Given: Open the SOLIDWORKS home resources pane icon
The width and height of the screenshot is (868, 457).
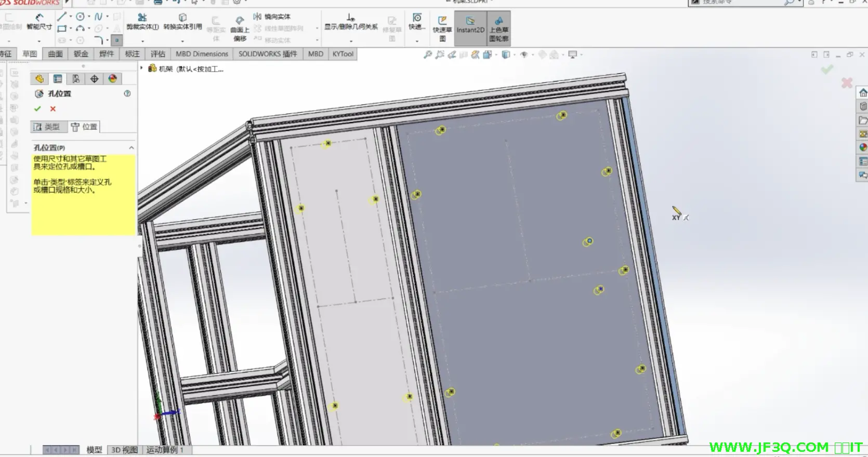Looking at the screenshot, I should 863,93.
